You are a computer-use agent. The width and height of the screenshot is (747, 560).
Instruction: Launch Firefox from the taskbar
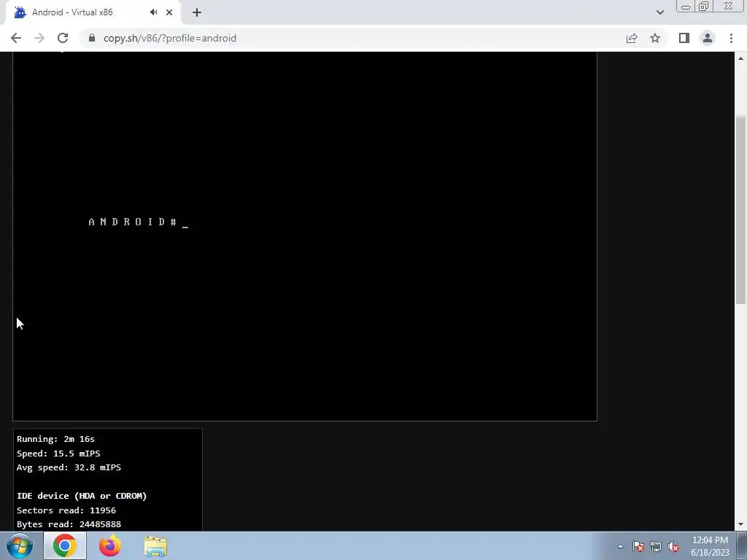tap(110, 546)
